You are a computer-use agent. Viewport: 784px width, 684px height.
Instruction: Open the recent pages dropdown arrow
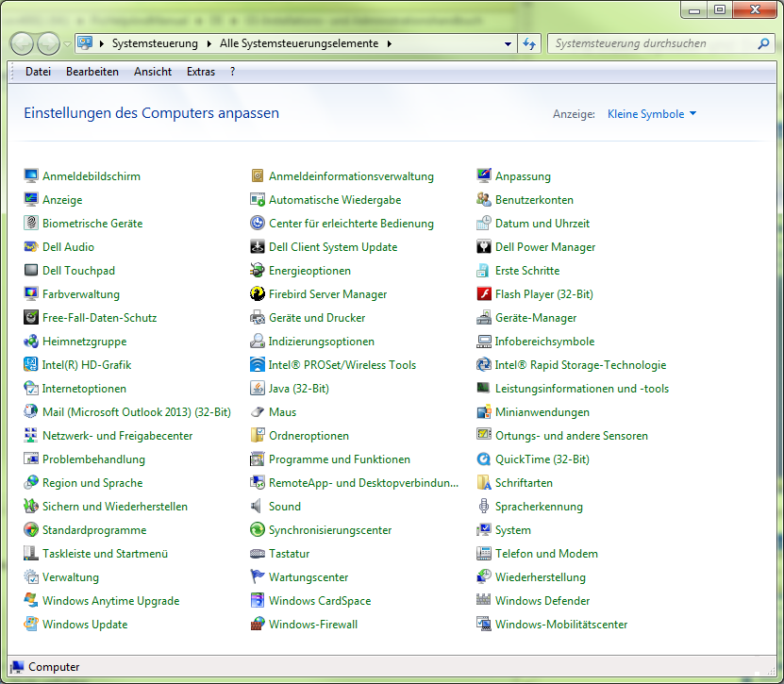(x=68, y=44)
